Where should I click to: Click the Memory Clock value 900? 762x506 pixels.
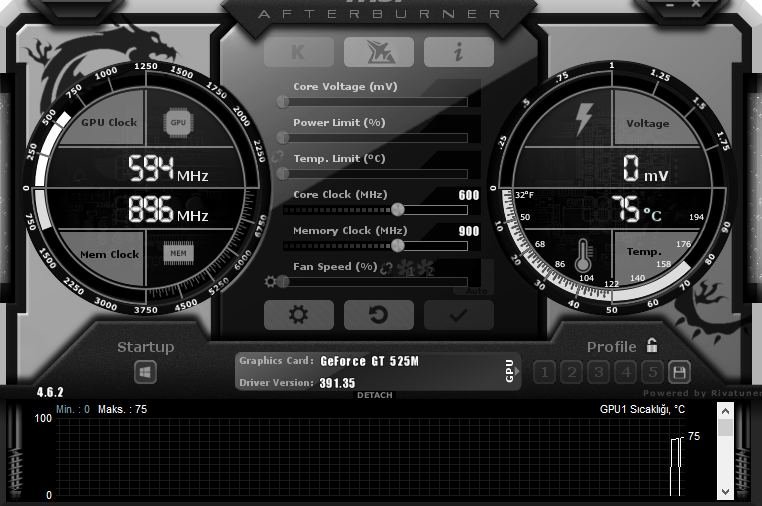pyautogui.click(x=468, y=231)
